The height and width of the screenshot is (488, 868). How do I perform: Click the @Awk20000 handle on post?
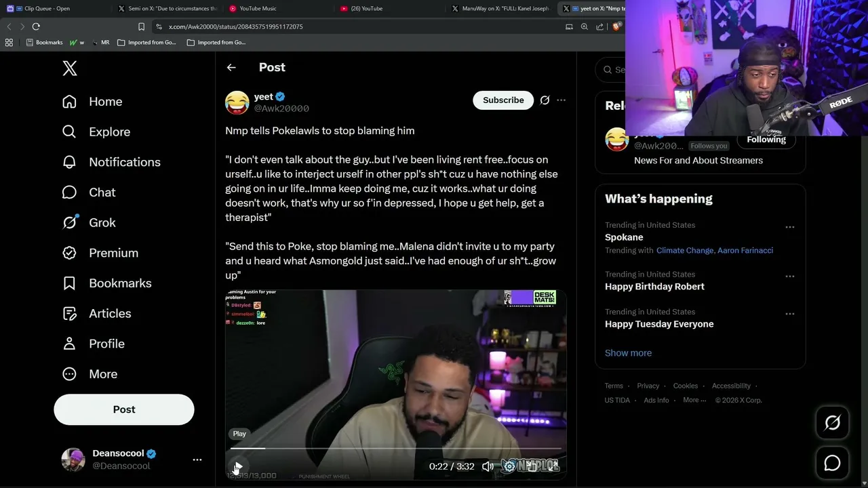pyautogui.click(x=281, y=108)
